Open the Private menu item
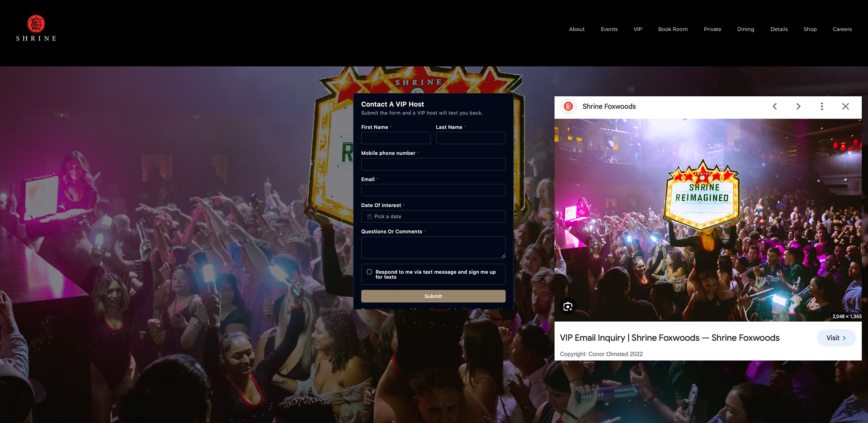 (712, 29)
